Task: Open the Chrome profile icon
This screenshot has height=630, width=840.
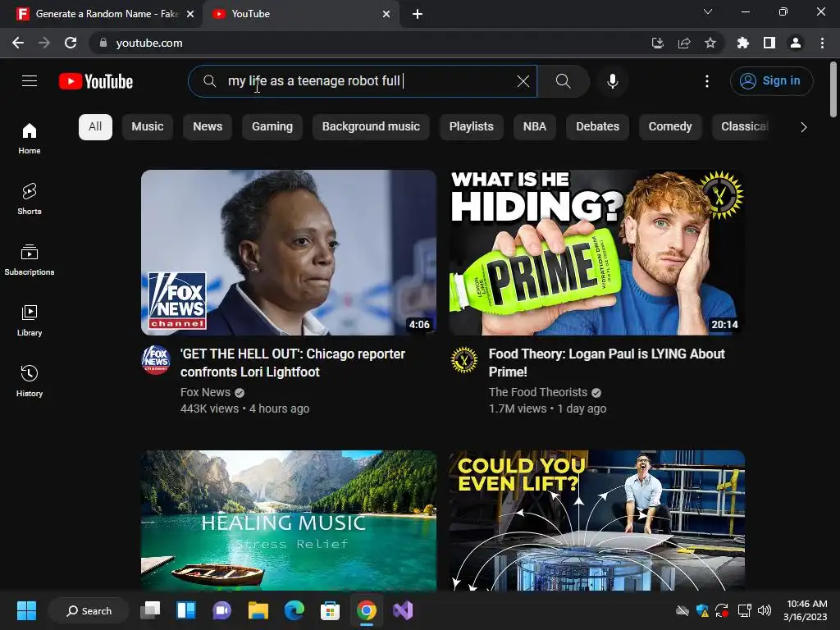Action: click(796, 43)
